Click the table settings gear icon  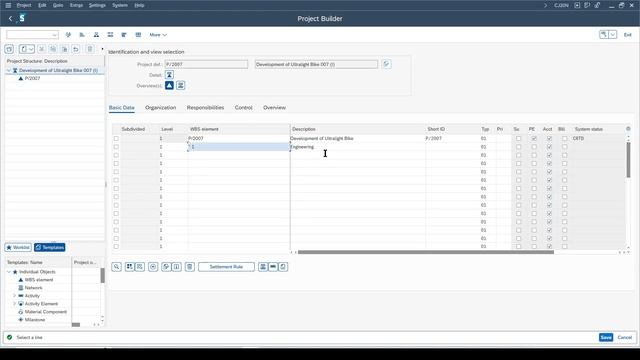tap(628, 129)
